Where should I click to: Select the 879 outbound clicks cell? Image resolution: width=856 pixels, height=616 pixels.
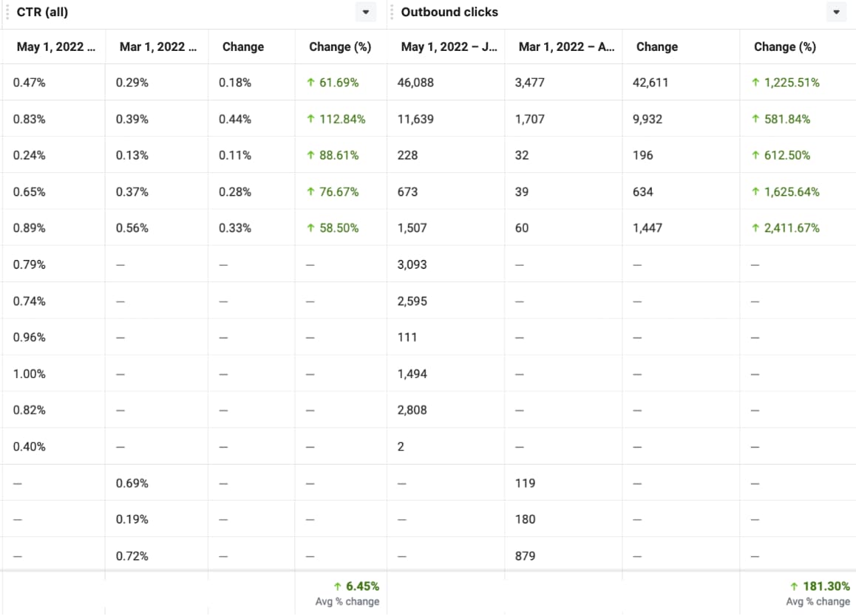tap(525, 556)
